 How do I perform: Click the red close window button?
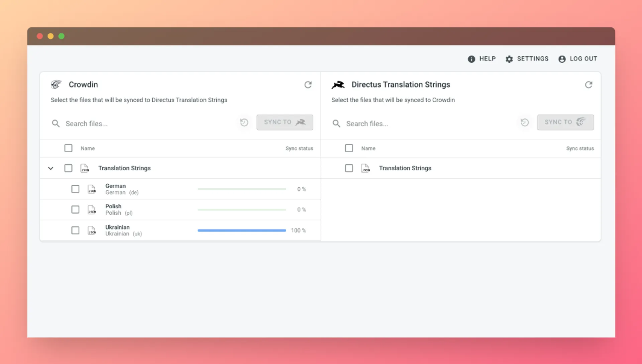tap(40, 36)
